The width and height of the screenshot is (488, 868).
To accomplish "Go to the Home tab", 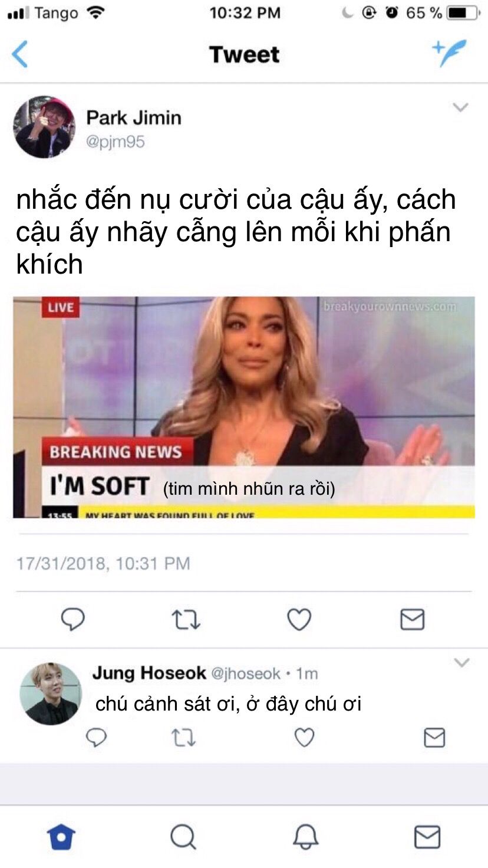I will 61,836.
